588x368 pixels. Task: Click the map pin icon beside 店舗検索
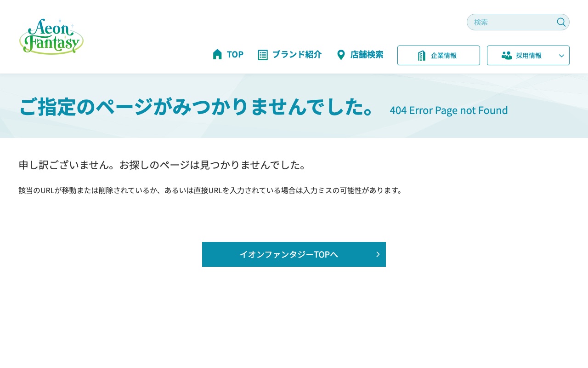(x=341, y=55)
